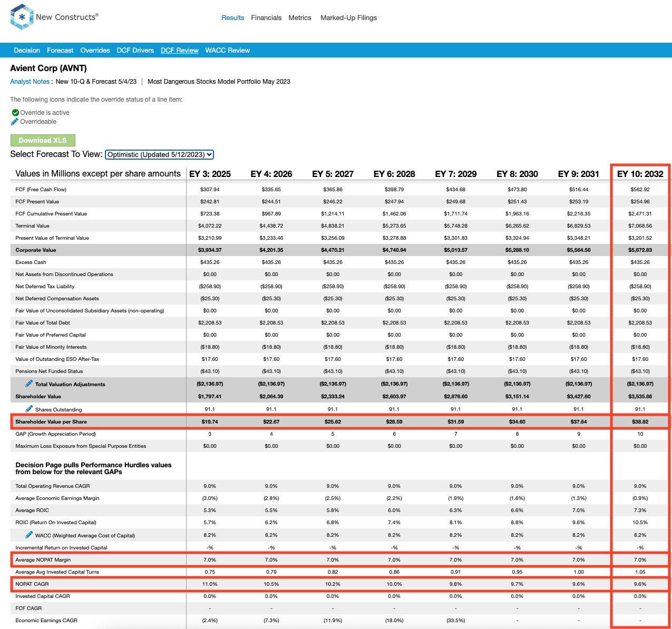Click the New Constructs brand name text
This screenshot has height=629, width=672.
tap(66, 17)
